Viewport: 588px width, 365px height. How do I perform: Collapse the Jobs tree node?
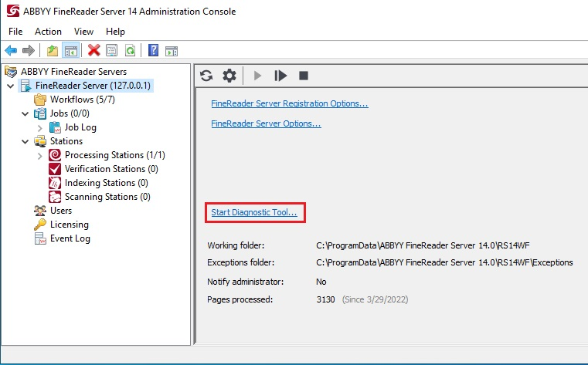click(x=25, y=113)
